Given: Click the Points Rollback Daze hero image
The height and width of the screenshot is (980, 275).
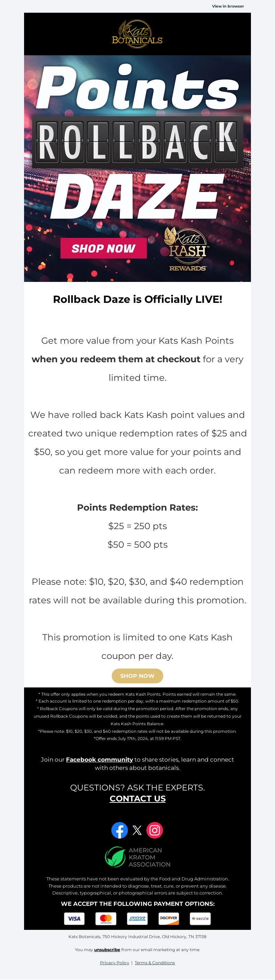Looking at the screenshot, I should [x=137, y=169].
